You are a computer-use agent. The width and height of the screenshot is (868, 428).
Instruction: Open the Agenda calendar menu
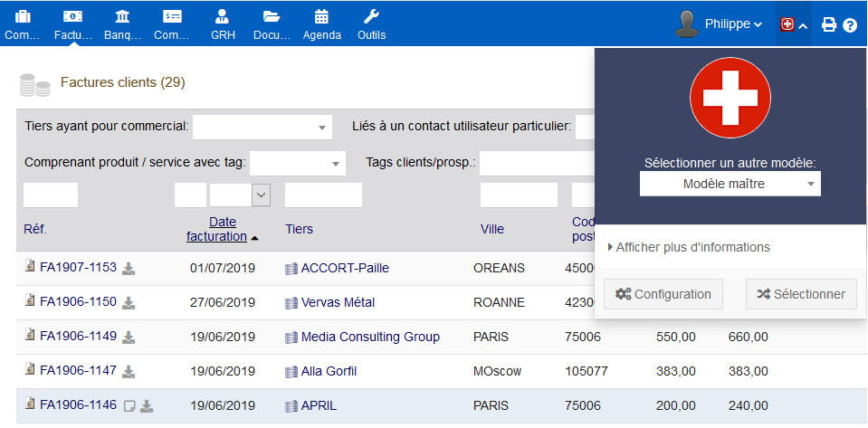[322, 24]
